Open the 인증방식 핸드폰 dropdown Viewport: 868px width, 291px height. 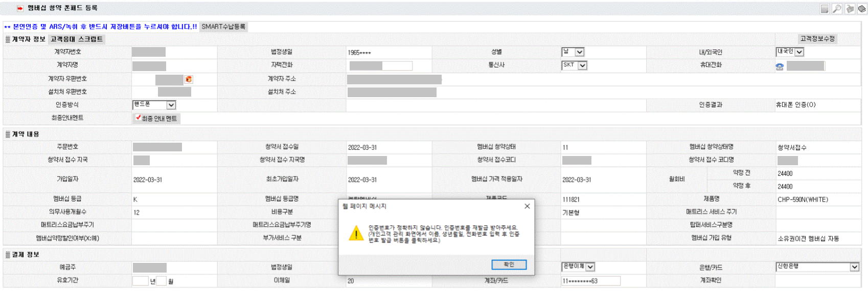tap(154, 105)
